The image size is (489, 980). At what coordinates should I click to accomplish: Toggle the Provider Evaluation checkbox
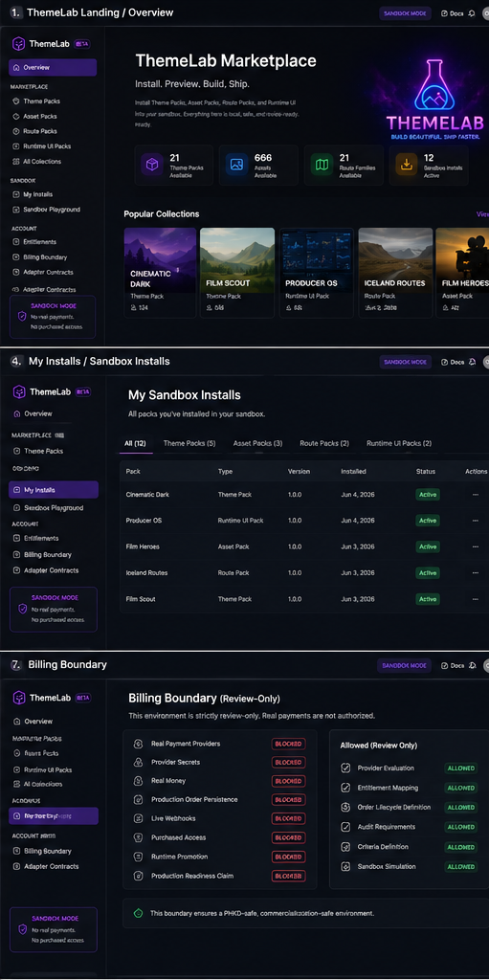[345, 768]
